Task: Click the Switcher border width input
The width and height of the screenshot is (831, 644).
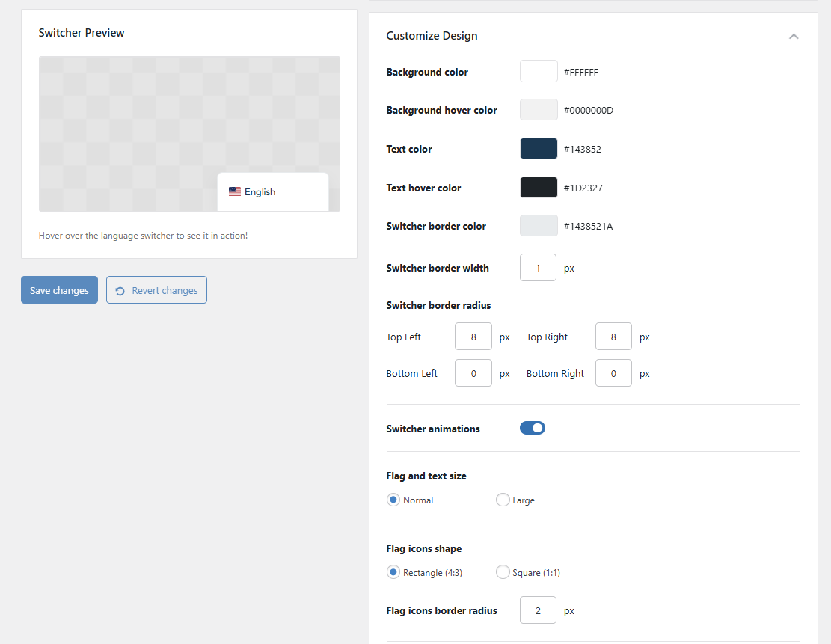Action: [538, 267]
